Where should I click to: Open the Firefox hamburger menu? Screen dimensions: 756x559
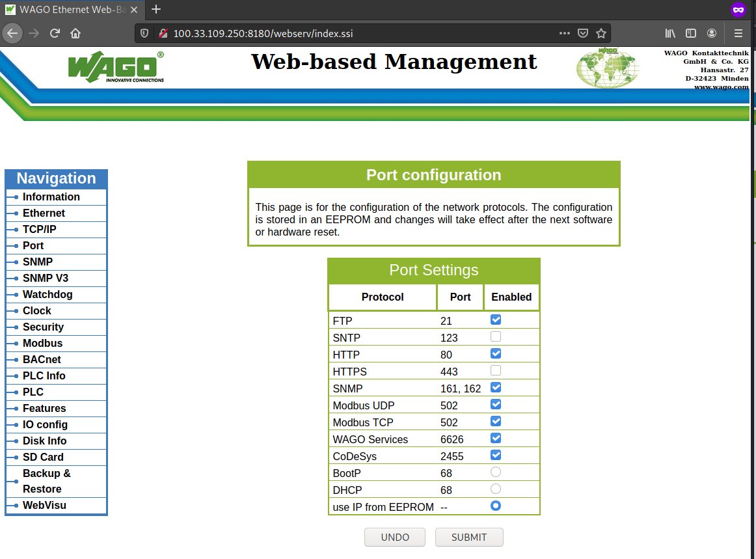tap(738, 33)
